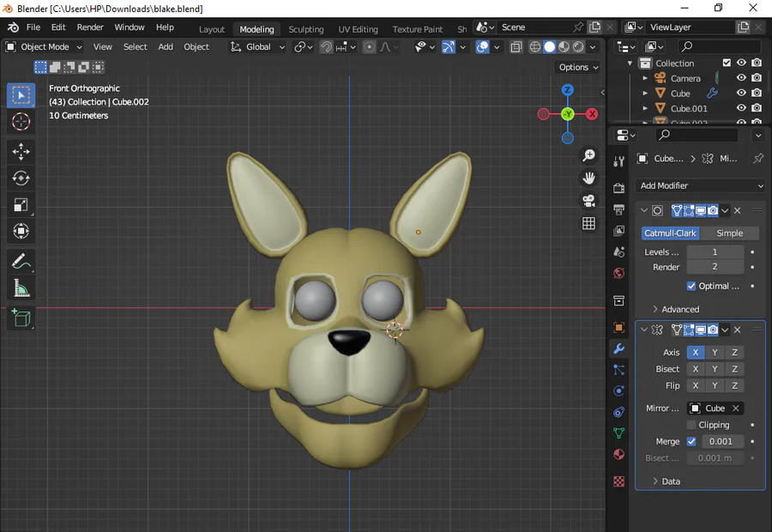This screenshot has height=532, width=772.
Task: Select the Catmull-Clark subdivision button
Action: (670, 233)
